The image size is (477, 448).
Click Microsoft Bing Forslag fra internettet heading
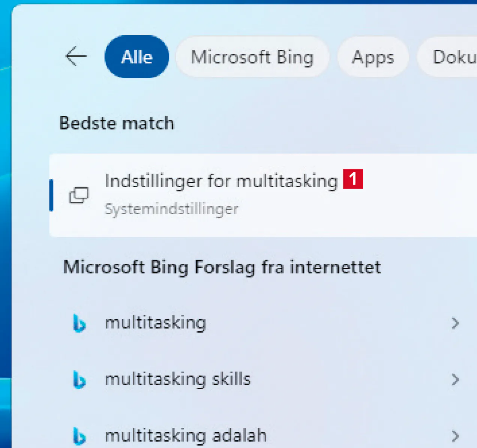pos(222,267)
